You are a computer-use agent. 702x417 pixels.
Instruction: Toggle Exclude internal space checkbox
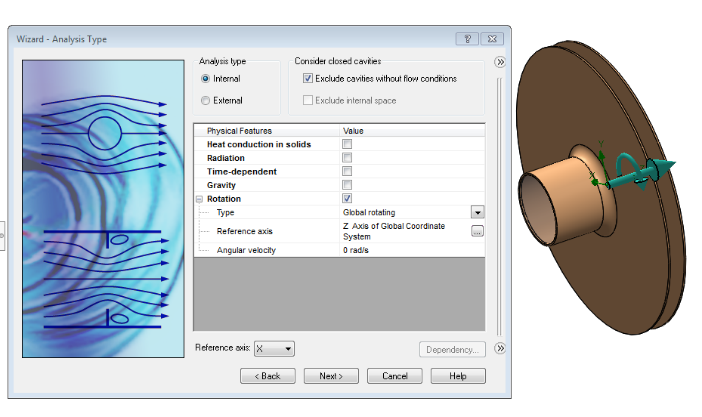click(x=308, y=100)
